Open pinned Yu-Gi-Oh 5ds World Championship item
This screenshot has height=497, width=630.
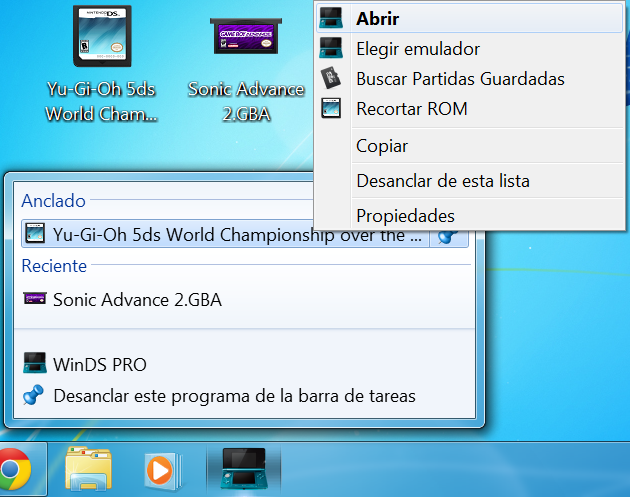coord(225,234)
